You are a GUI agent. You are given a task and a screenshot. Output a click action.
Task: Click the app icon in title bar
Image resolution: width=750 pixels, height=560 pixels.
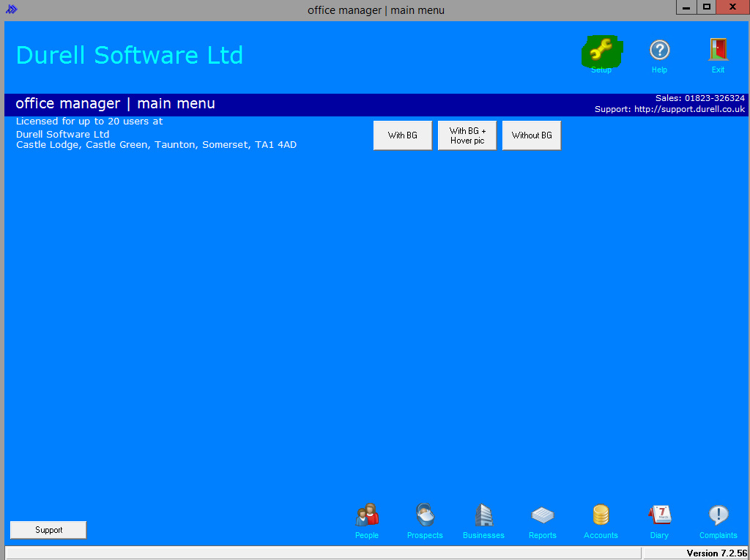coord(12,9)
